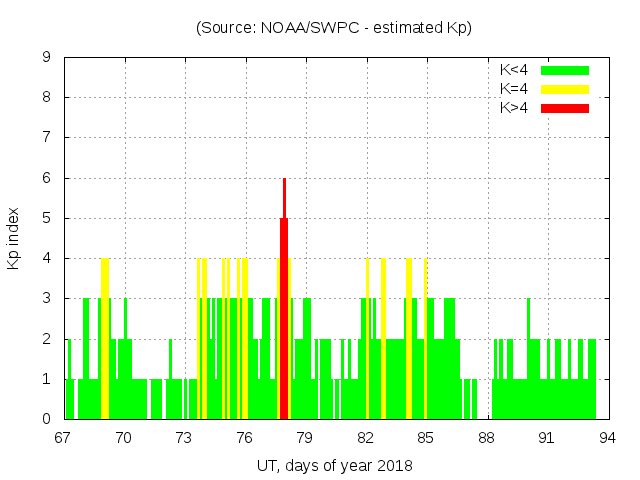640x480 pixels.
Task: Click the "Kp index" y-axis label
Action: click(14, 238)
